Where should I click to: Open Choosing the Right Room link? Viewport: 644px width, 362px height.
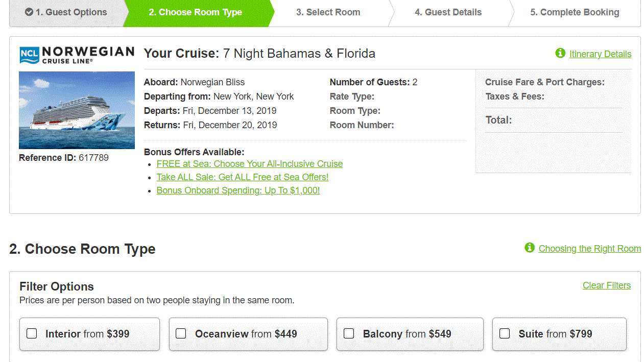590,249
